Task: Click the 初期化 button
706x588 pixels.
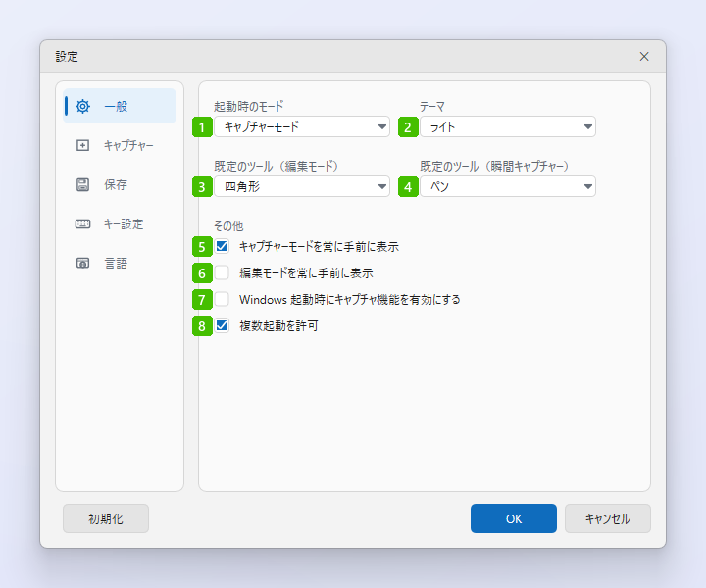Action: point(106,518)
